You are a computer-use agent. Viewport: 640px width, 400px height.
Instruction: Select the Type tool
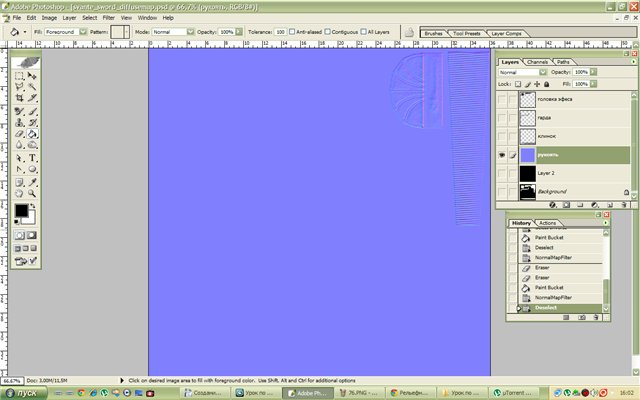click(x=32, y=158)
